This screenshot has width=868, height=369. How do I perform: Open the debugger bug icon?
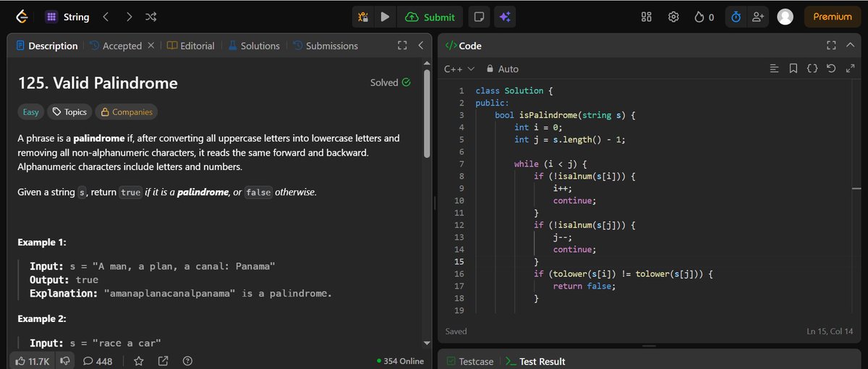tap(364, 17)
